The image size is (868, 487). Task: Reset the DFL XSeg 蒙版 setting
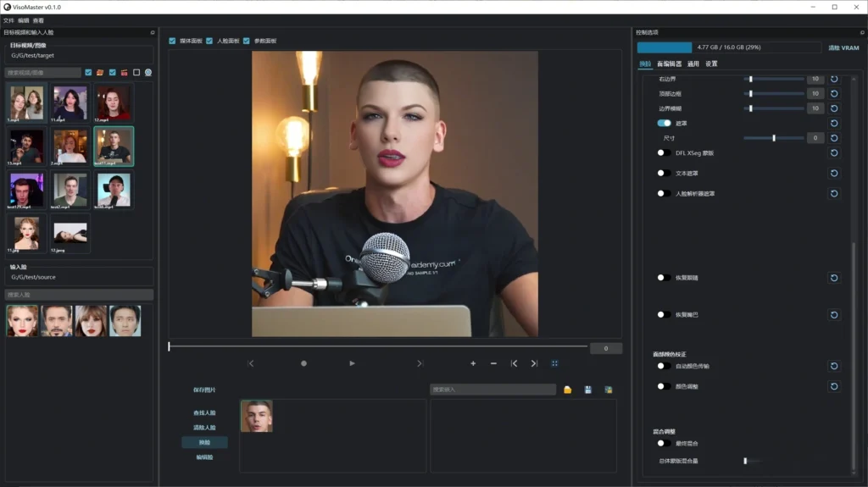(x=834, y=153)
